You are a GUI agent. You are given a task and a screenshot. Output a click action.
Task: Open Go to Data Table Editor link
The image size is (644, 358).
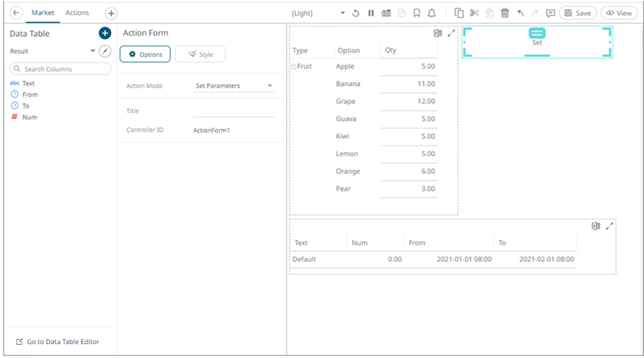[57, 341]
